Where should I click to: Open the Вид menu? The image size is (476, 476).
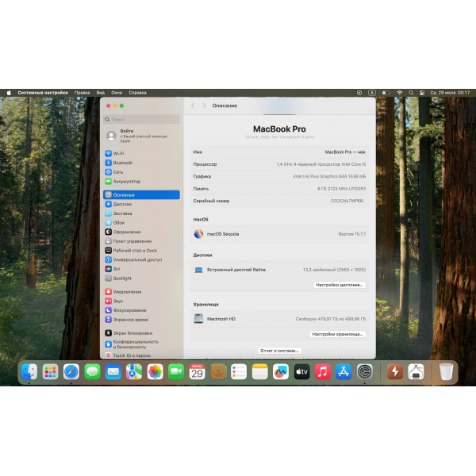pyautogui.click(x=101, y=93)
